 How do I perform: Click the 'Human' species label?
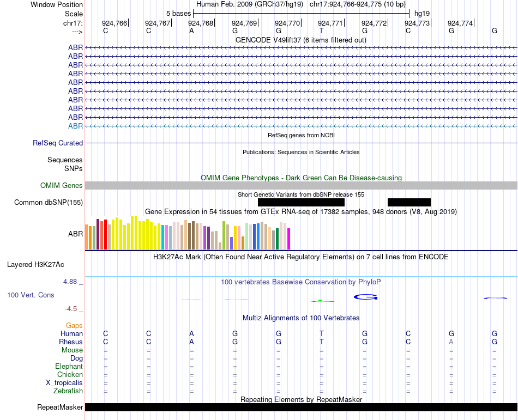pyautogui.click(x=71, y=333)
